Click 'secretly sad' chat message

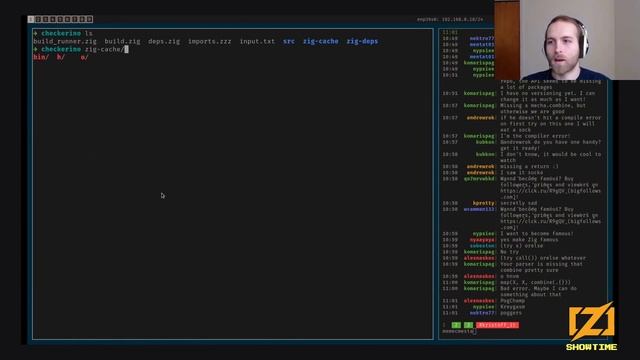(x=518, y=203)
